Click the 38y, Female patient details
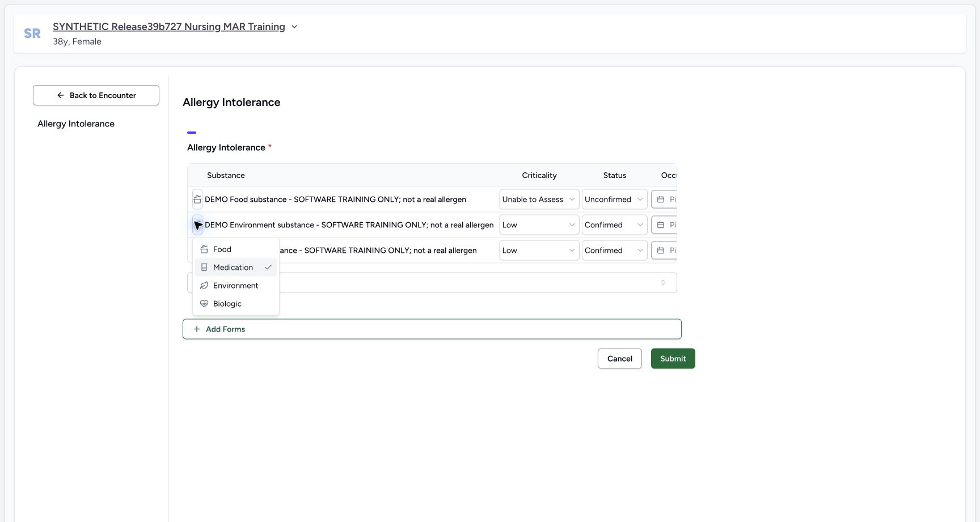 coord(77,41)
